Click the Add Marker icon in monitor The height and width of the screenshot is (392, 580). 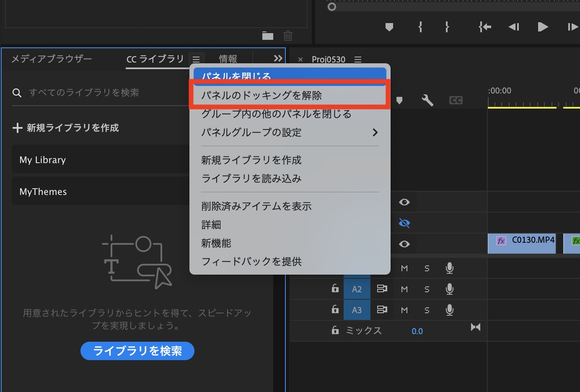[x=389, y=27]
